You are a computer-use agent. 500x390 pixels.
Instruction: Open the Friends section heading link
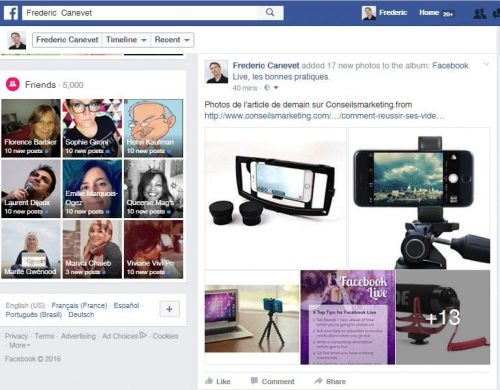(40, 85)
